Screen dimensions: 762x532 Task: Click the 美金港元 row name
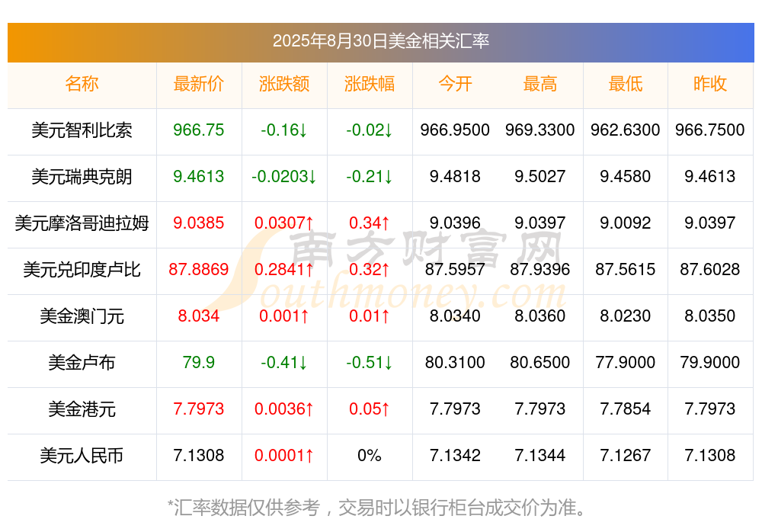click(x=82, y=409)
